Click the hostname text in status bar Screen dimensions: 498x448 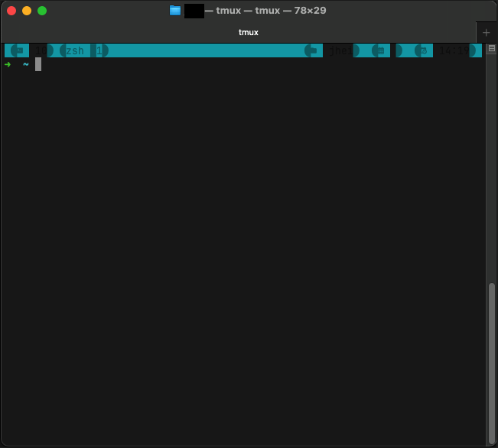pos(340,50)
